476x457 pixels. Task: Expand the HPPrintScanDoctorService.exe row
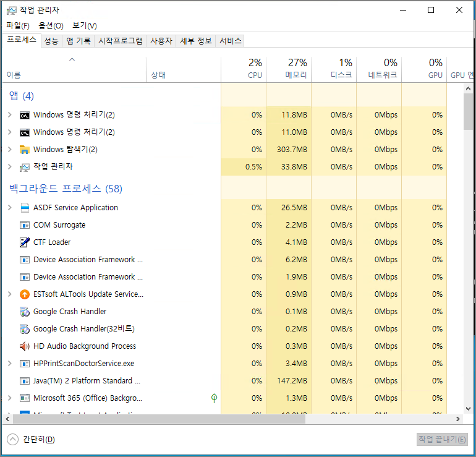(10, 363)
